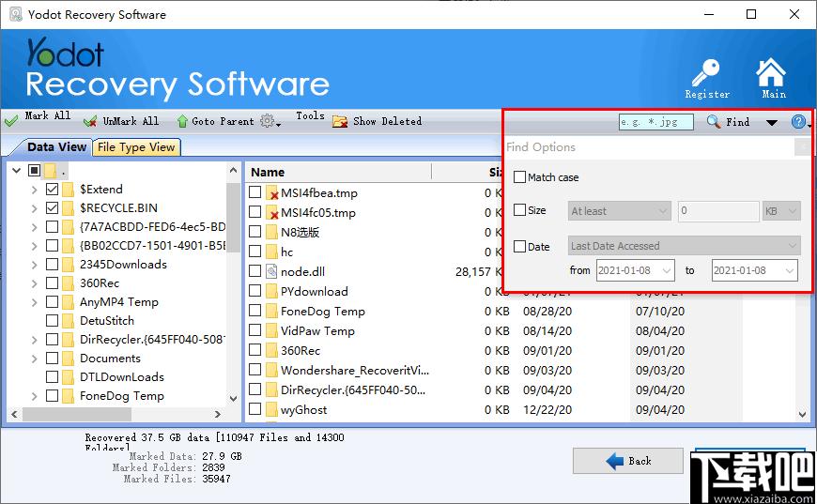Switch to Data View tab
The height and width of the screenshot is (504, 817).
click(x=56, y=146)
